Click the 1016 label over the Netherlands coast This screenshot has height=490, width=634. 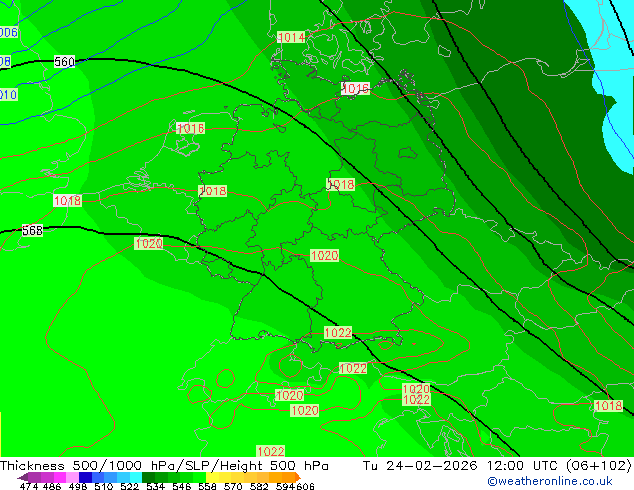click(x=190, y=129)
